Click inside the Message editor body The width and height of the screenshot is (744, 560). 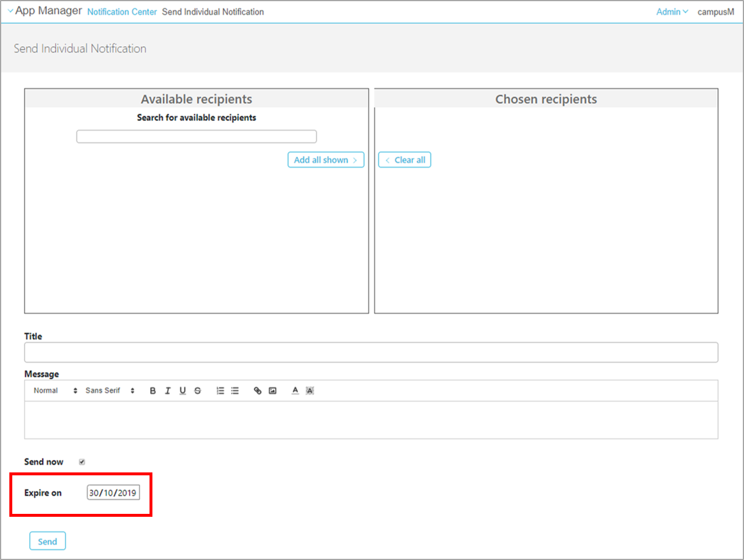point(371,420)
